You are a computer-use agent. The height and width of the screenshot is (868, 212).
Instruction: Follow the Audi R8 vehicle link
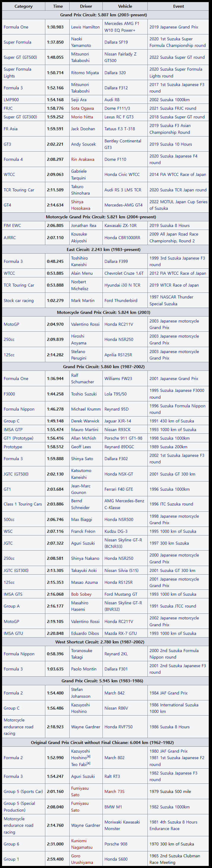pos(112,100)
